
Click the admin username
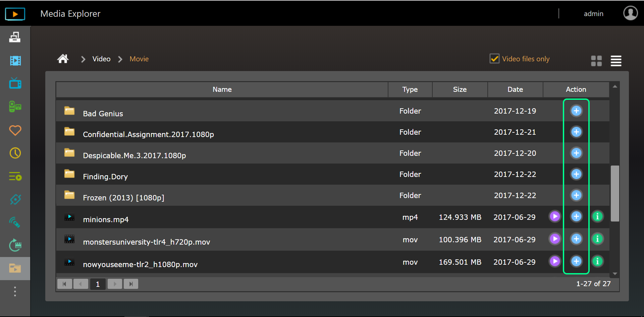coord(593,14)
